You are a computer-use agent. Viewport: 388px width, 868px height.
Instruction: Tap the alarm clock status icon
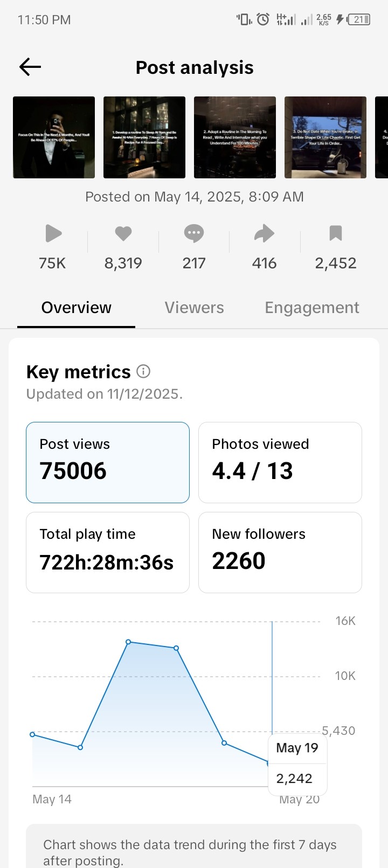(x=263, y=19)
